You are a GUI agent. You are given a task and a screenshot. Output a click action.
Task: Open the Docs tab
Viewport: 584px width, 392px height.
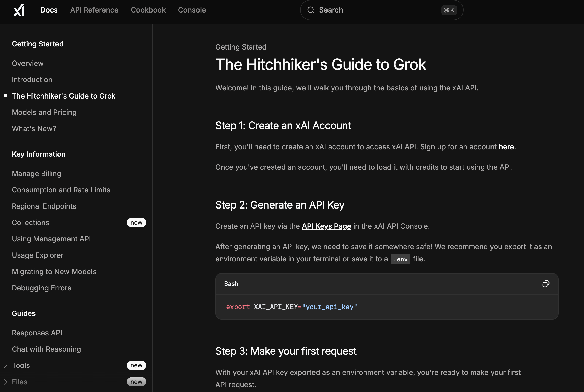click(x=49, y=10)
